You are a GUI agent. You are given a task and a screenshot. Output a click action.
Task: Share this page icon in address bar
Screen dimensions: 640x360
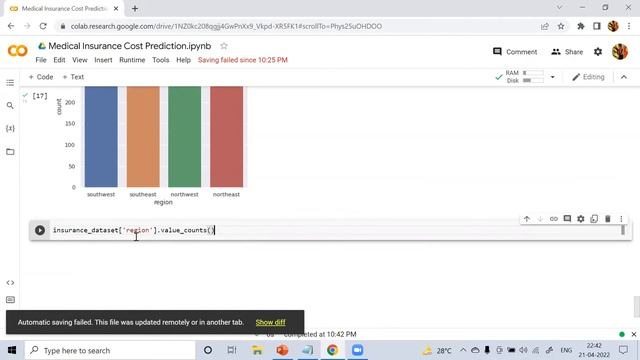click(x=544, y=26)
